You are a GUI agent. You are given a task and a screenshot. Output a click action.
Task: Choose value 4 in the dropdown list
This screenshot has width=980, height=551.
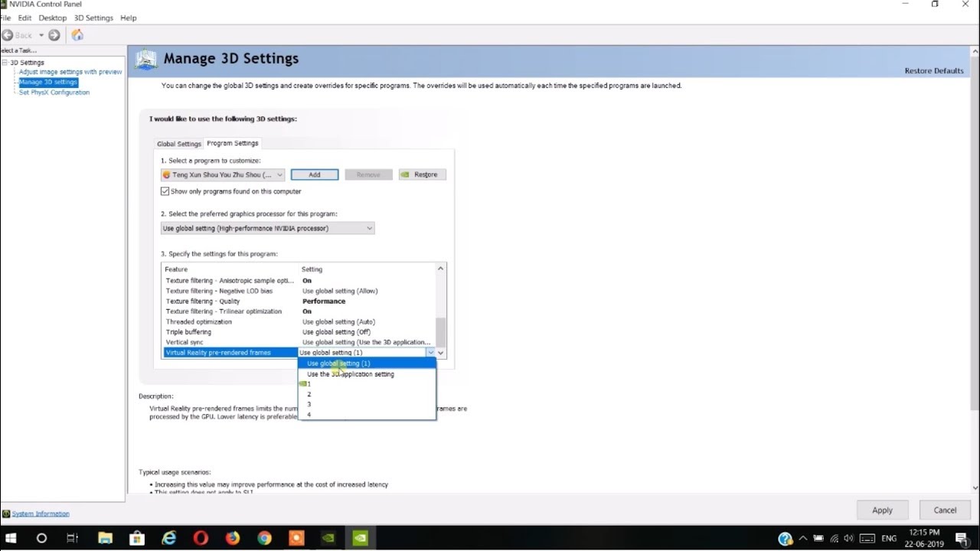coord(367,415)
